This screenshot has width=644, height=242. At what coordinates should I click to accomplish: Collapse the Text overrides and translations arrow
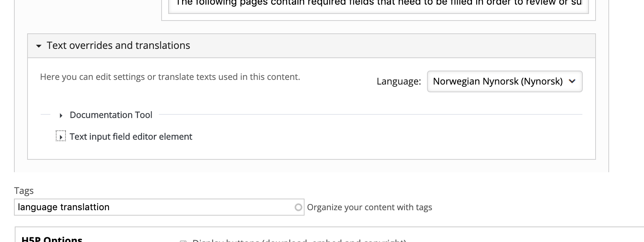point(38,46)
